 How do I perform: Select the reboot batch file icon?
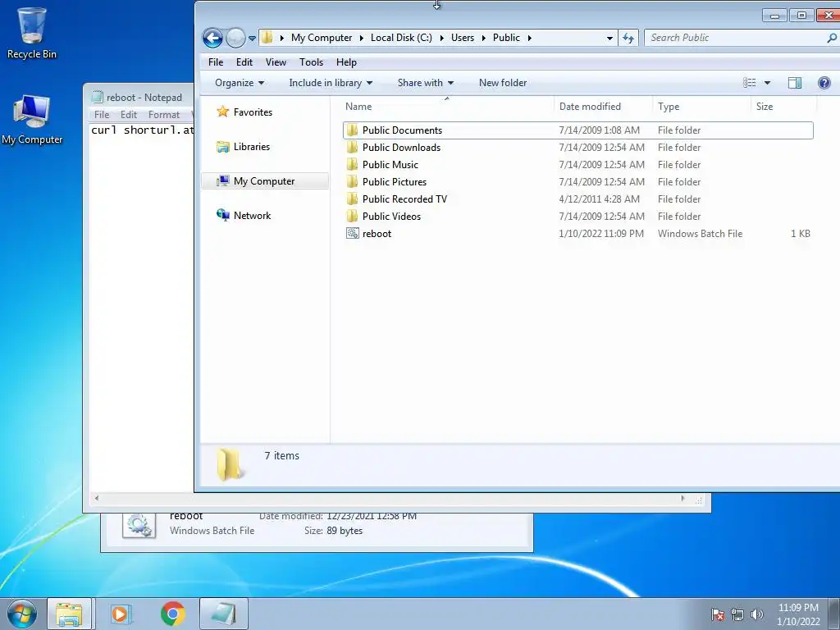(x=352, y=233)
